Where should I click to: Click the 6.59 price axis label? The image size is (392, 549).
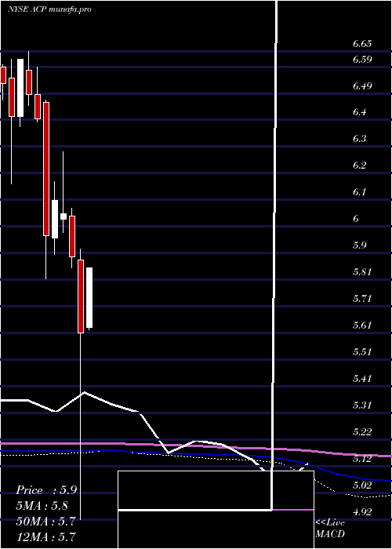[362, 60]
